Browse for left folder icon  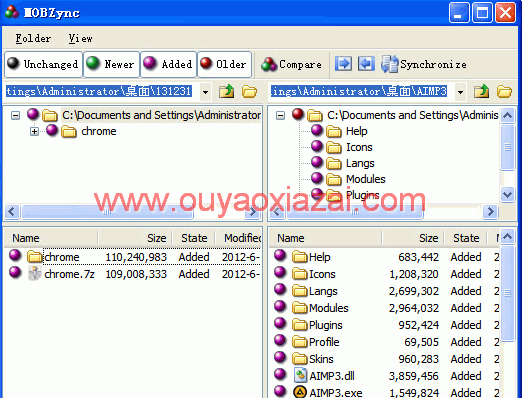pos(249,91)
